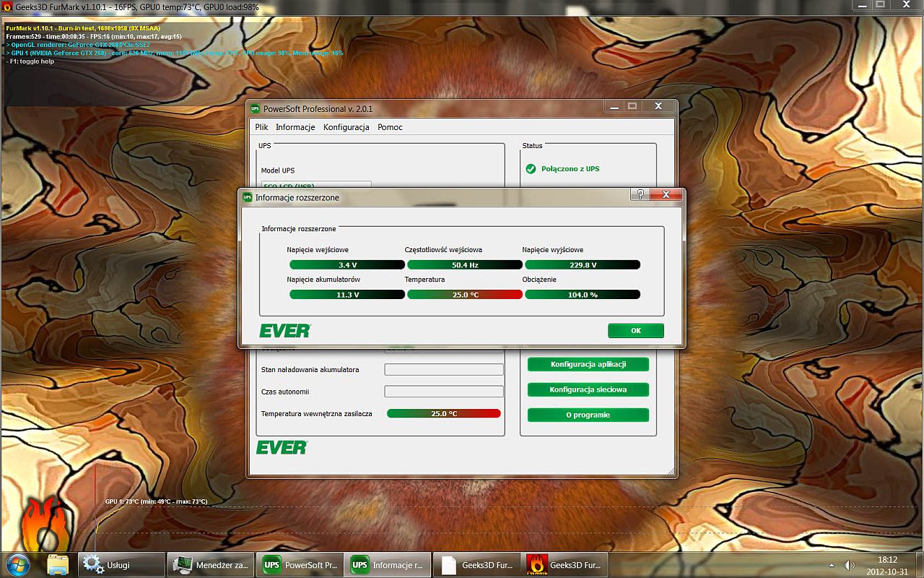Image resolution: width=924 pixels, height=578 pixels.
Task: Click the Czas autonomii field
Action: 444,392
